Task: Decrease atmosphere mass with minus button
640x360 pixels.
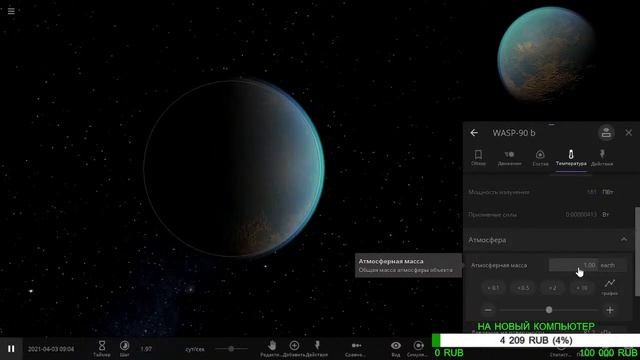Action: (x=488, y=310)
